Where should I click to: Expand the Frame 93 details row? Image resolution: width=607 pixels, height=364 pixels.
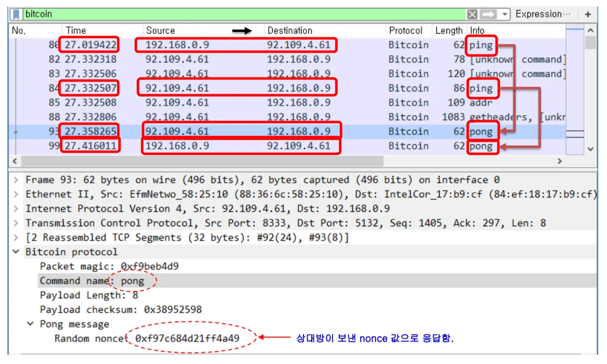point(17,180)
